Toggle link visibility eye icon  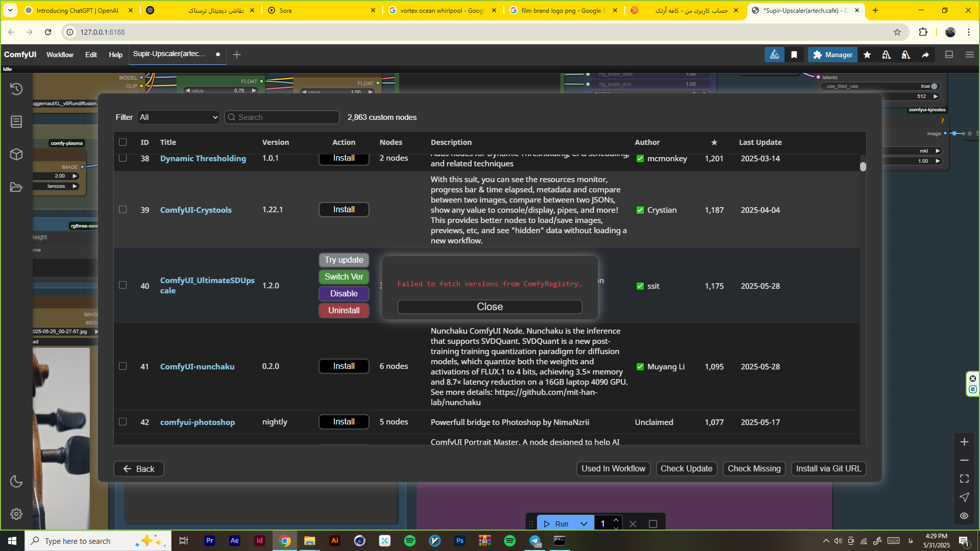point(964,516)
